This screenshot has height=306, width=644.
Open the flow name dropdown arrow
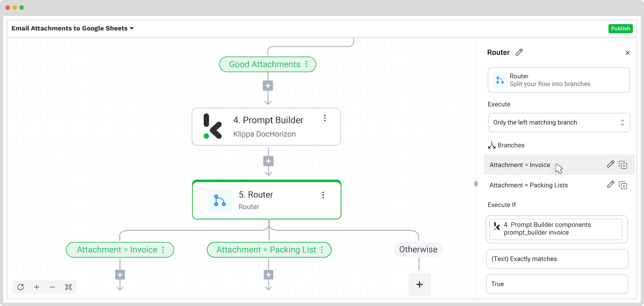132,28
